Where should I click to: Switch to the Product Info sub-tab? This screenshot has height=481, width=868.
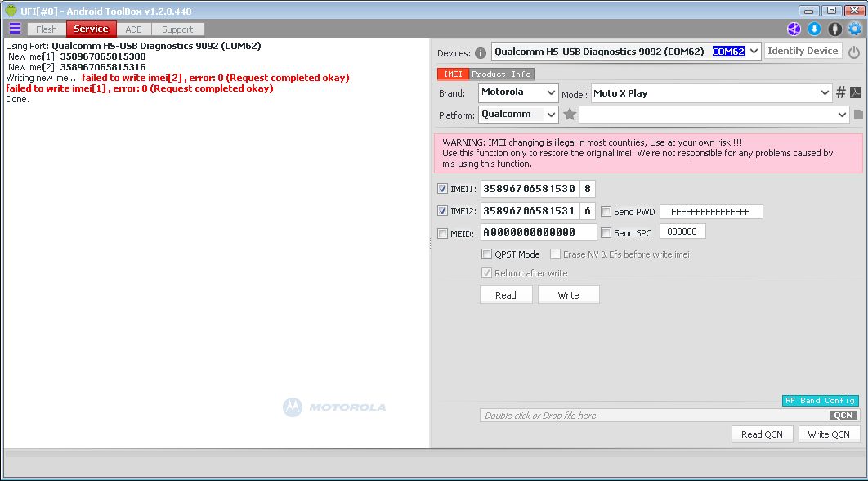[501, 74]
